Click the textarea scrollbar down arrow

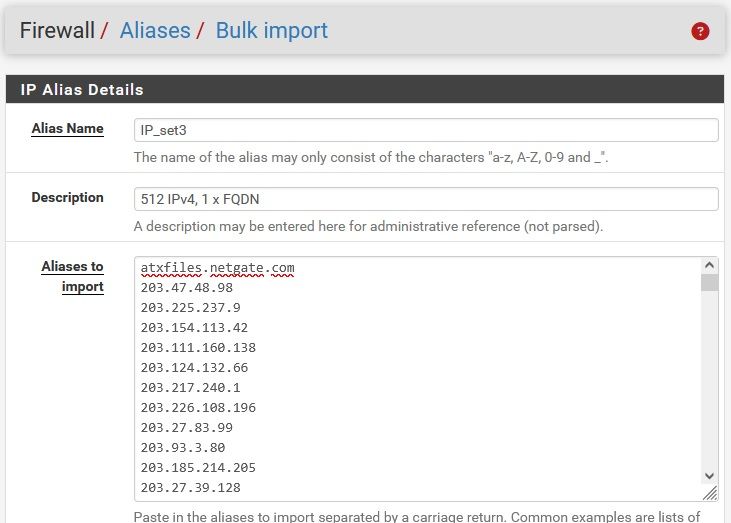pyautogui.click(x=709, y=476)
